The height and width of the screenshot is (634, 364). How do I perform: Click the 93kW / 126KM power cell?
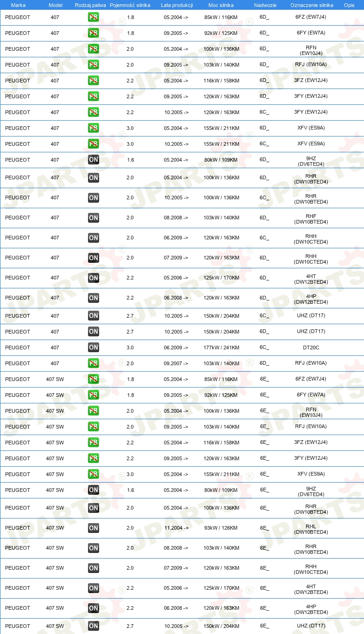[x=222, y=528]
